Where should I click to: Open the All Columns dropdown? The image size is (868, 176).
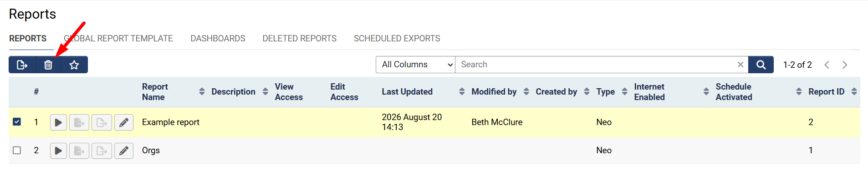click(415, 65)
